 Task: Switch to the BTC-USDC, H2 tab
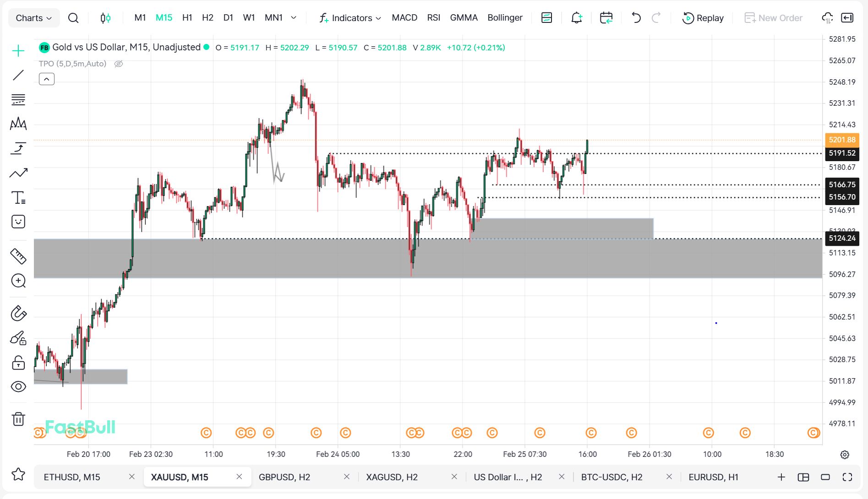pos(611,477)
